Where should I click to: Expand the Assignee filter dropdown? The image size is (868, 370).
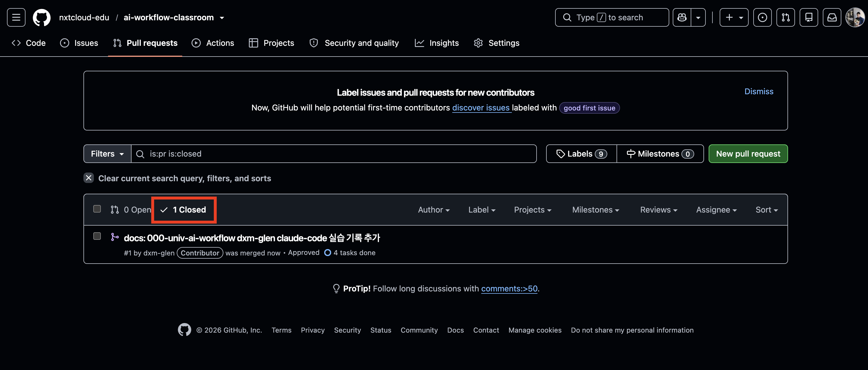[x=716, y=210]
